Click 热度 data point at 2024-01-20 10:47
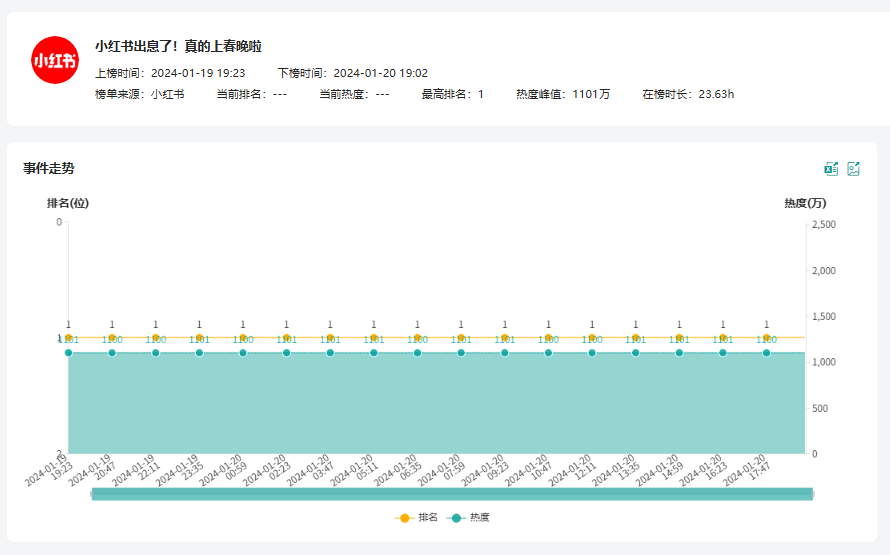Screen dimensions: 890x555 pos(548,353)
